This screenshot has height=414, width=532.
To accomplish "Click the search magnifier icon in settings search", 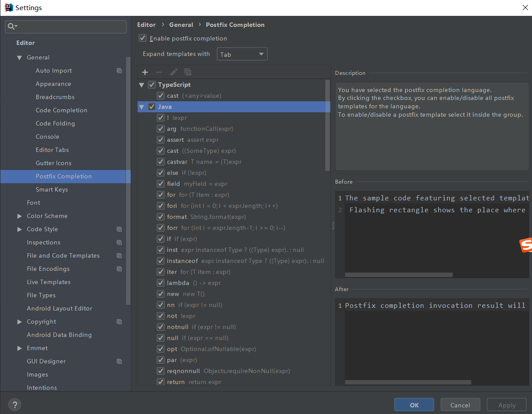I will (x=11, y=26).
